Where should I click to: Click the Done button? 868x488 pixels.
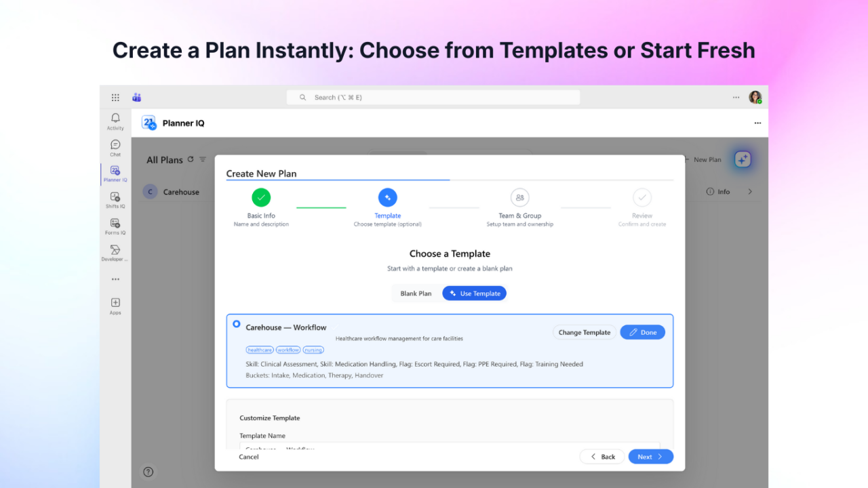pos(642,332)
